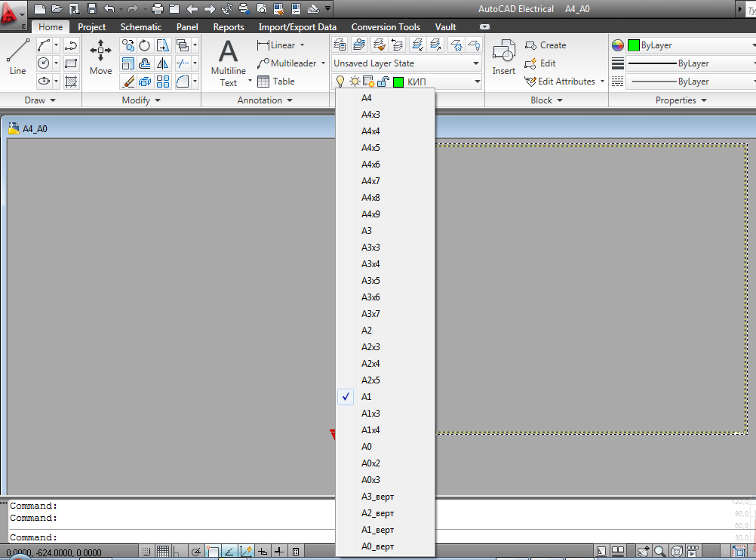Toggle layer freeze sun icon
This screenshot has width=756, height=560.
coord(355,82)
